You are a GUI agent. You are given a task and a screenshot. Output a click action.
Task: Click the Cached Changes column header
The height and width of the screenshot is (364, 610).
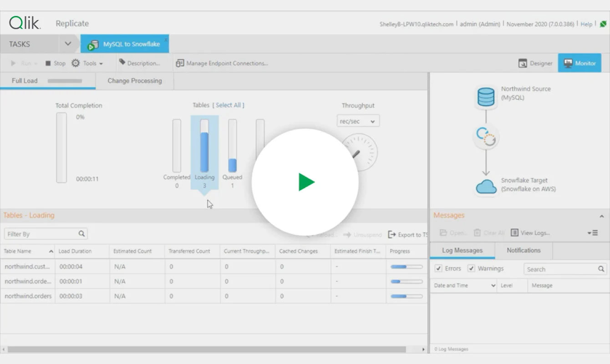(x=303, y=251)
